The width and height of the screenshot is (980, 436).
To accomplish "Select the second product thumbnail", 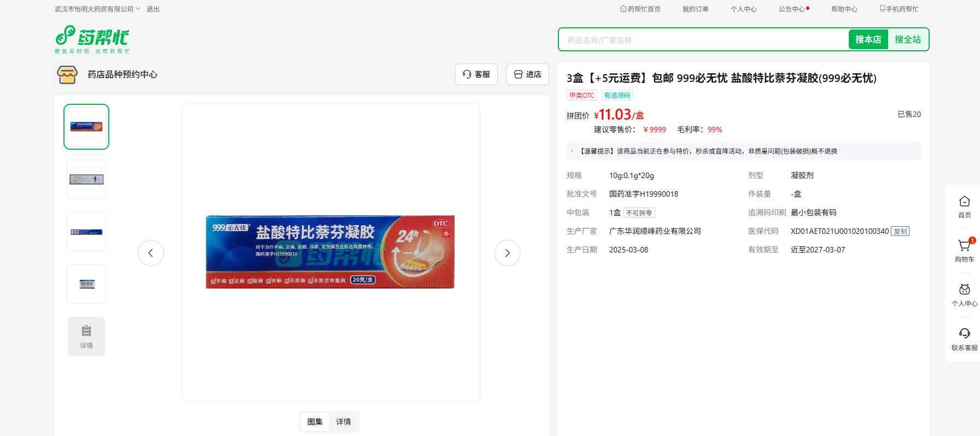I will coord(86,179).
